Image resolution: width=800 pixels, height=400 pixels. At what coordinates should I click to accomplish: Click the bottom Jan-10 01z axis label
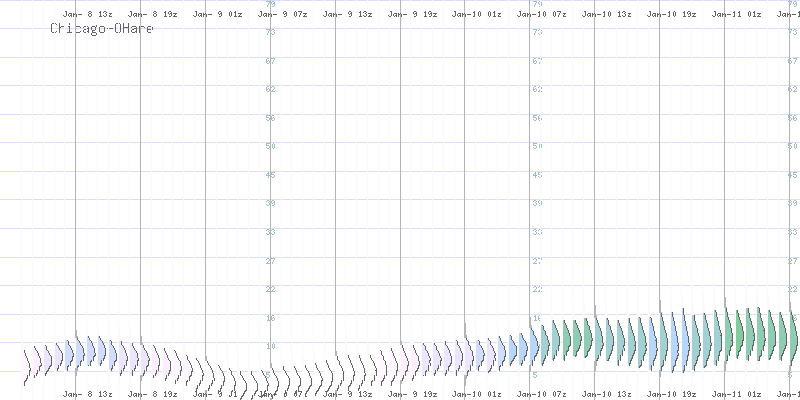[477, 394]
